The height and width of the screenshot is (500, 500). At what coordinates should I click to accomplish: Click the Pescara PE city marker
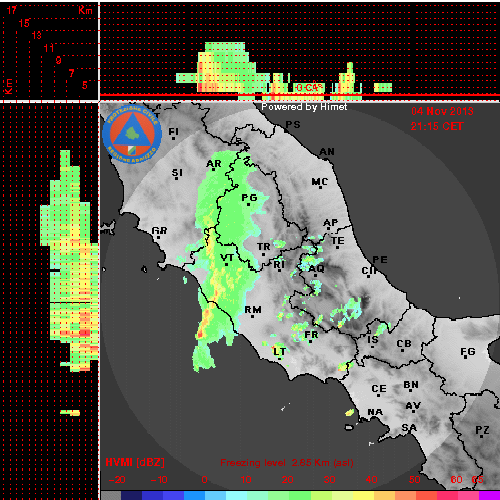(380, 260)
